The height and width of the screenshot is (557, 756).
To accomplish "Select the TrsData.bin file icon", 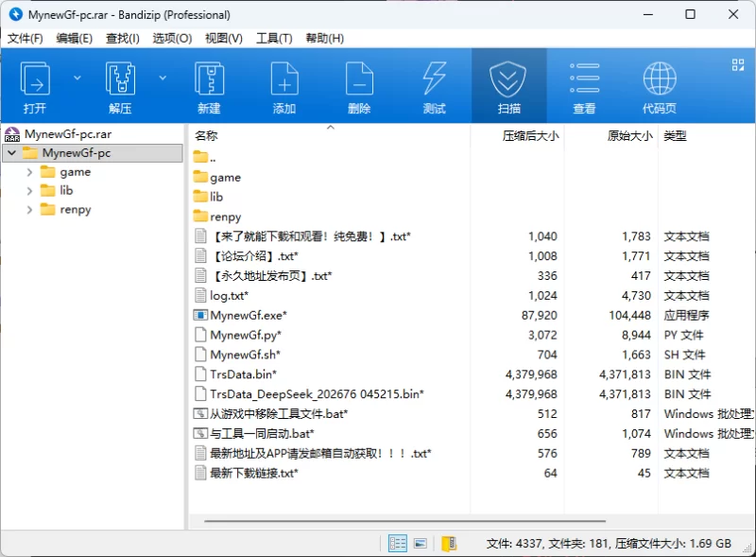I will pyautogui.click(x=200, y=374).
